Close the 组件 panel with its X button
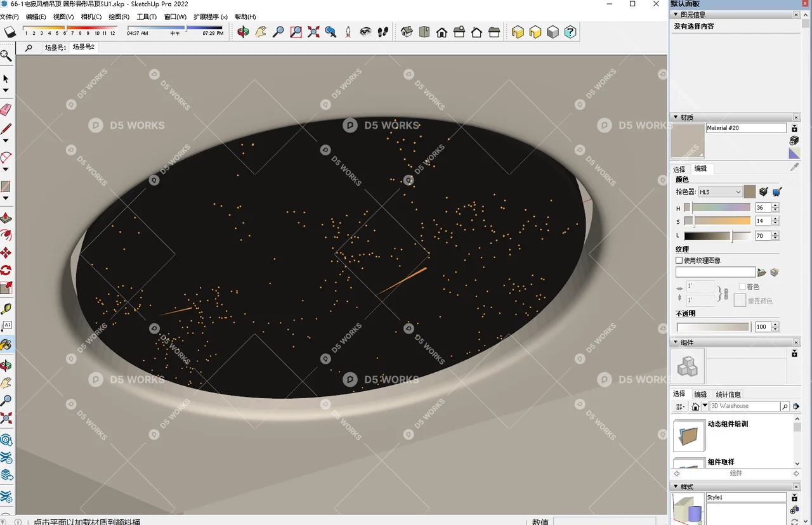Screen dimensions: 812x525 click(x=796, y=342)
